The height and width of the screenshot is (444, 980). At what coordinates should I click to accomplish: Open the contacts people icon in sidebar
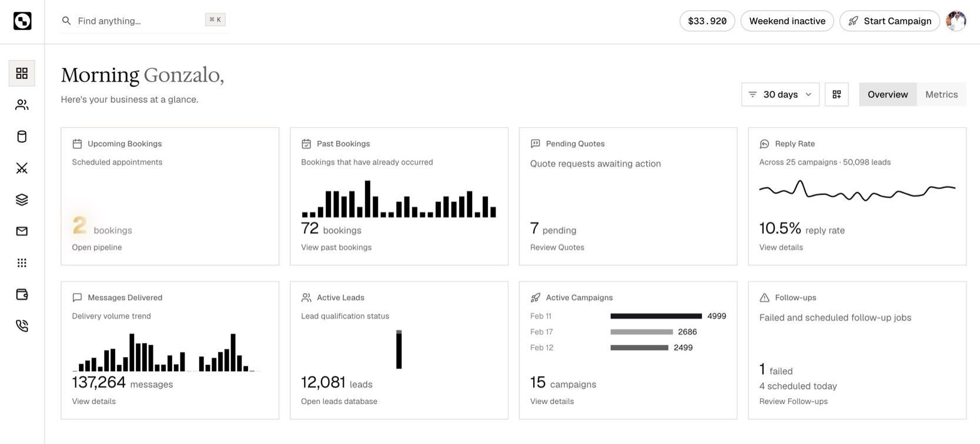click(22, 105)
